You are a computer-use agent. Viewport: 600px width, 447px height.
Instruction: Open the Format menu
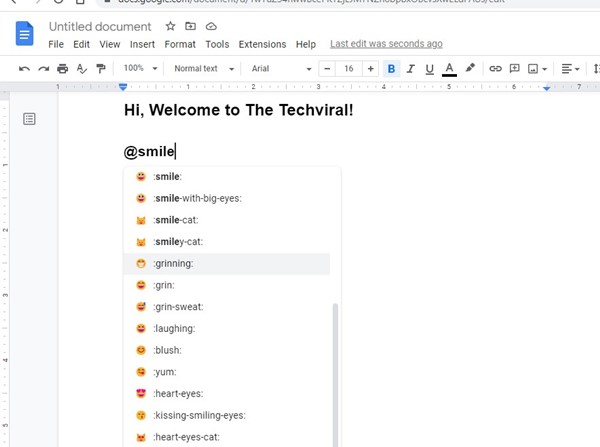coord(180,44)
